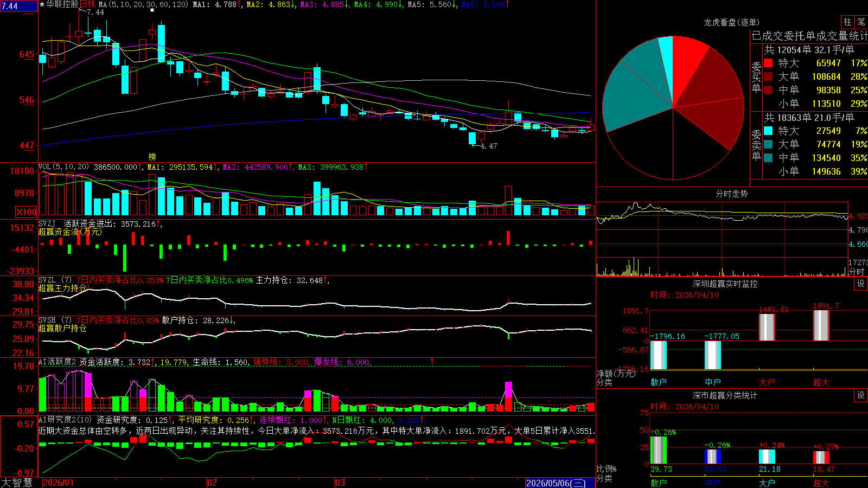The width and height of the screenshot is (868, 488).
Task: Click the green 散户 bar in 深市超赢分类统计
Action: tap(659, 450)
